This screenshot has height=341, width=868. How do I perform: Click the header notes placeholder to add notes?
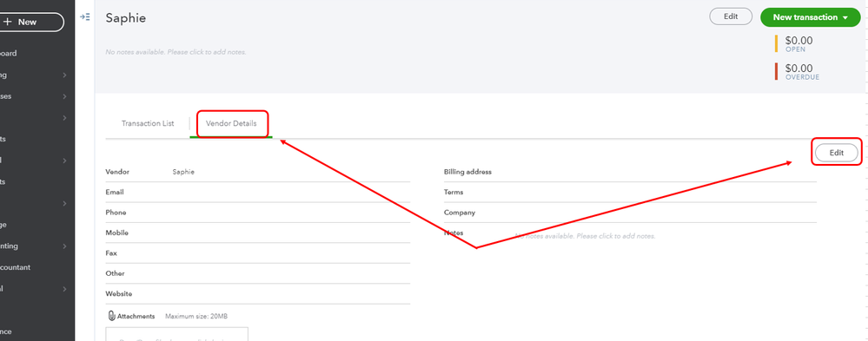[176, 53]
